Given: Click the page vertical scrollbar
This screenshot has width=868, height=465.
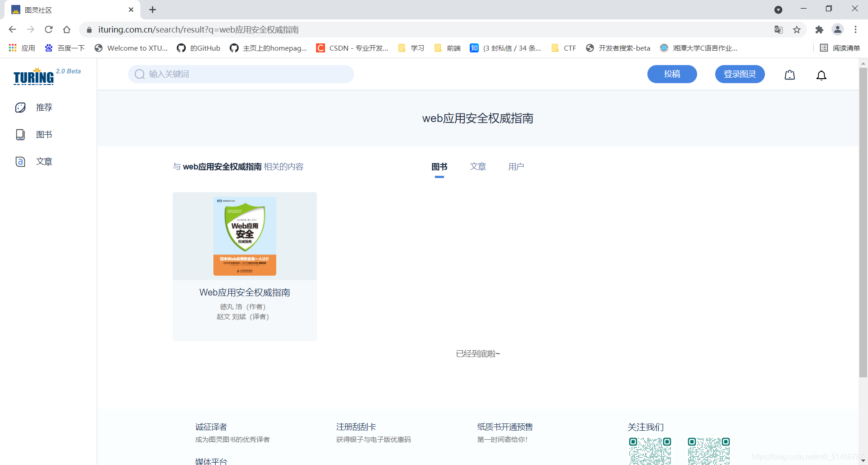Looking at the screenshot, I should tap(863, 221).
